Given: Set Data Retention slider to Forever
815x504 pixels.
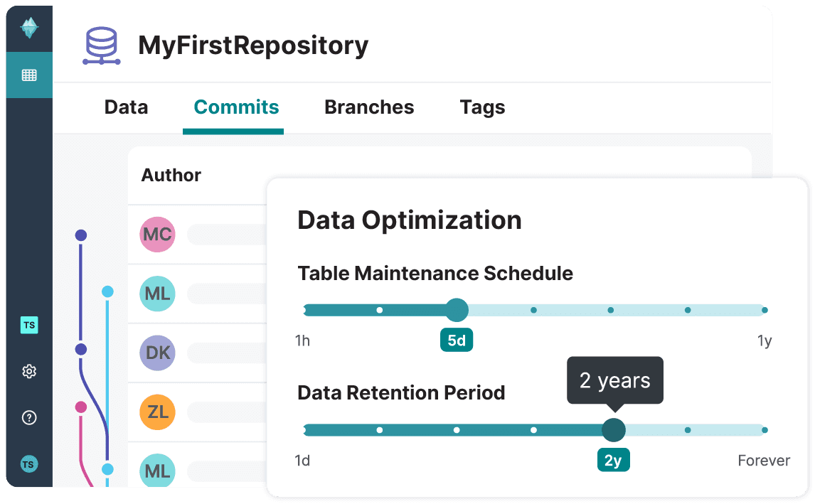Looking at the screenshot, I should click(765, 429).
